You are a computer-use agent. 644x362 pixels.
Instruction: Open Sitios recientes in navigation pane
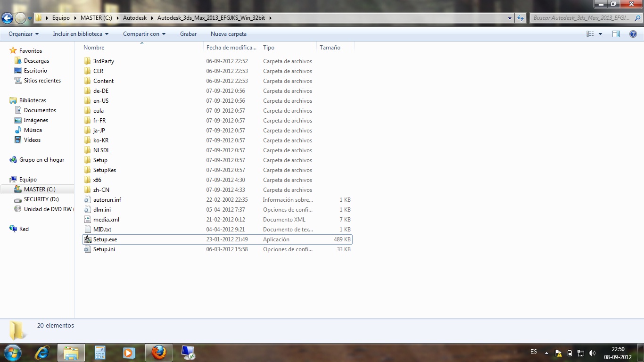(42, 81)
